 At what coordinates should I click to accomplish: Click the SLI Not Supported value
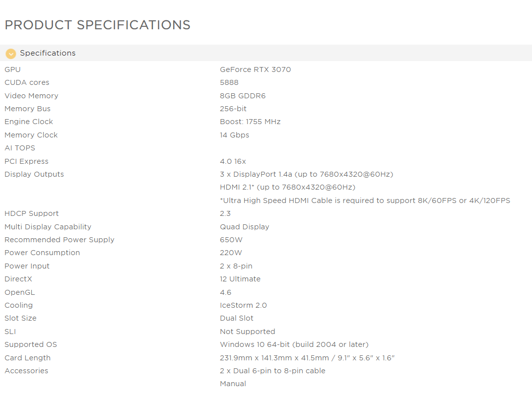pyautogui.click(x=247, y=332)
